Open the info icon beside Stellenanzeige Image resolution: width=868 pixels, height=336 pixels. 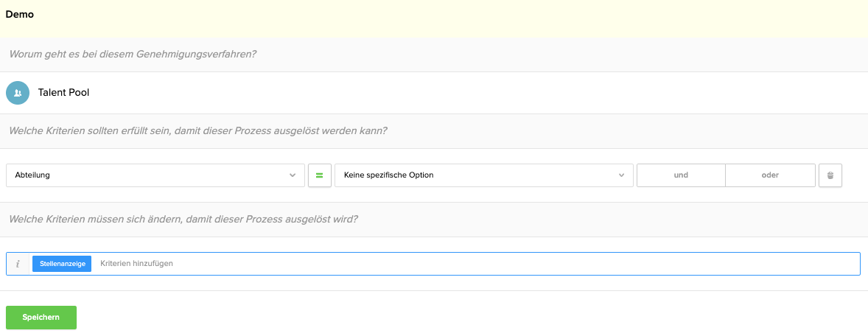click(x=18, y=264)
